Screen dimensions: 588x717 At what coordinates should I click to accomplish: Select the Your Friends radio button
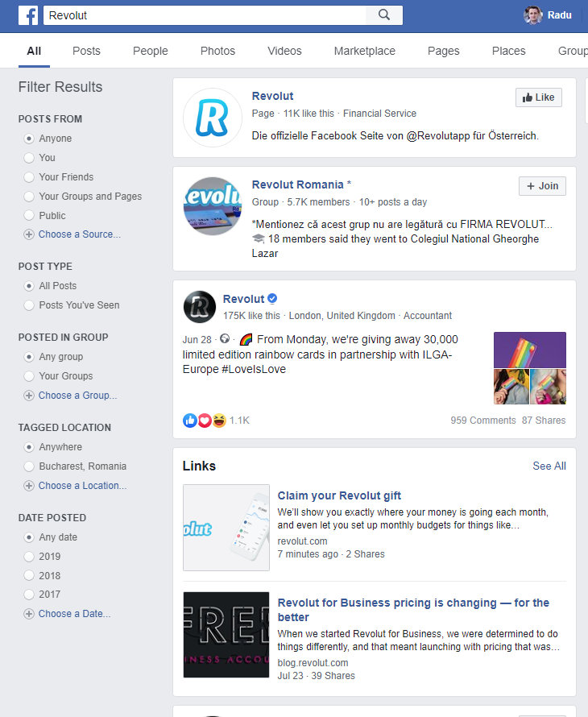point(29,177)
